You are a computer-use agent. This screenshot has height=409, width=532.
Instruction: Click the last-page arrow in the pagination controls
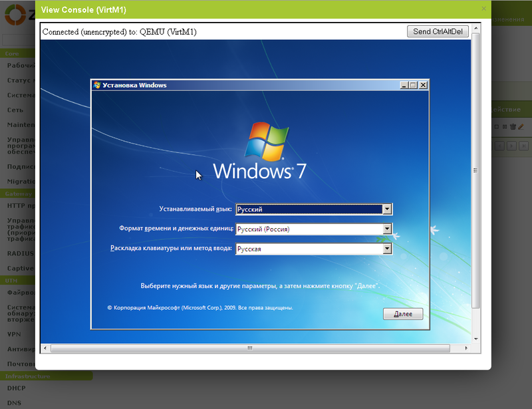[x=525, y=146]
